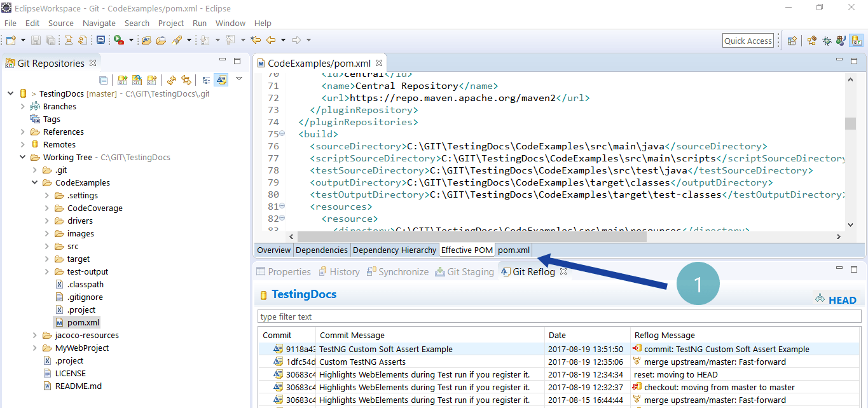Collapse the Working Tree node

22,157
